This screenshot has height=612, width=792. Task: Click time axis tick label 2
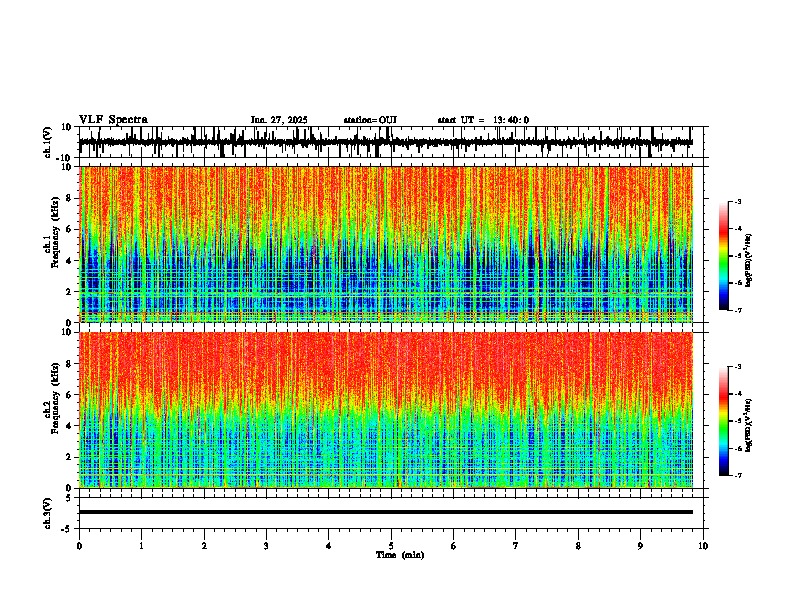click(x=204, y=546)
